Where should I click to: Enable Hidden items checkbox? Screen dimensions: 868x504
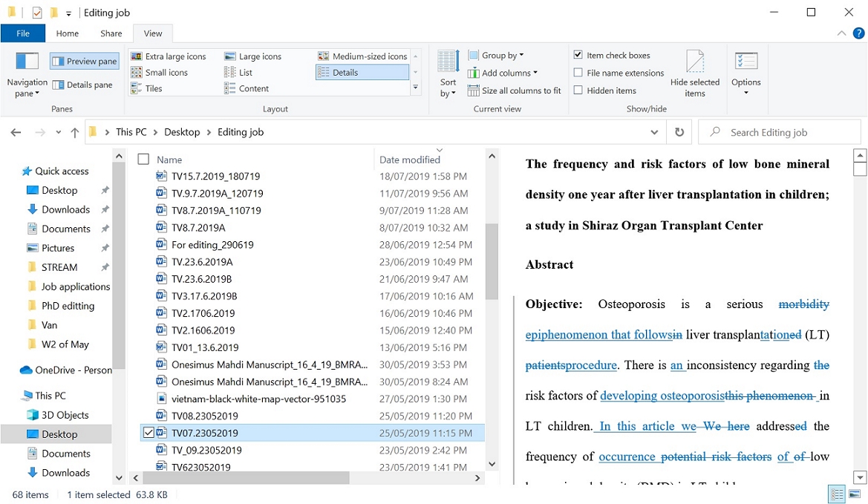pos(578,90)
